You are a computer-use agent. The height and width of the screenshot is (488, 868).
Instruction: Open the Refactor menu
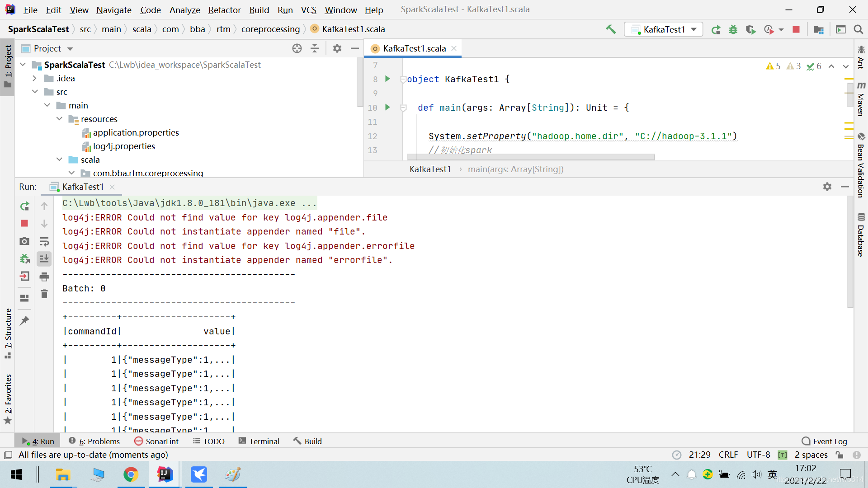point(224,9)
